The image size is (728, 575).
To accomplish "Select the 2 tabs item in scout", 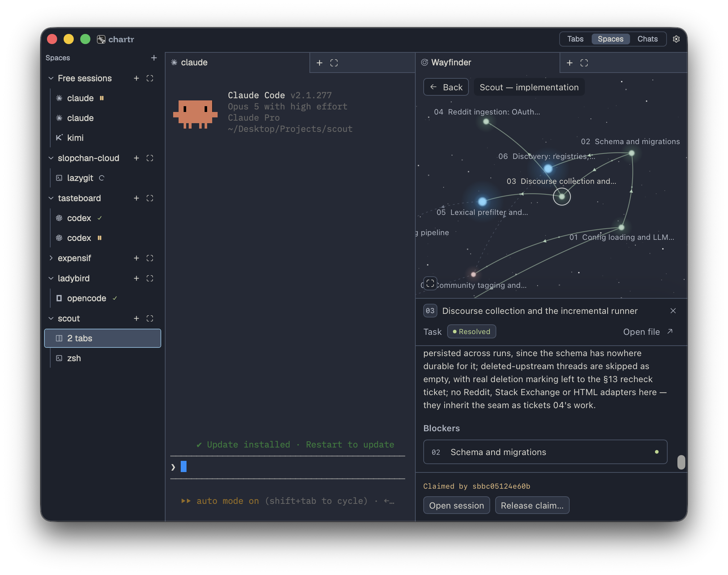I will click(x=103, y=338).
